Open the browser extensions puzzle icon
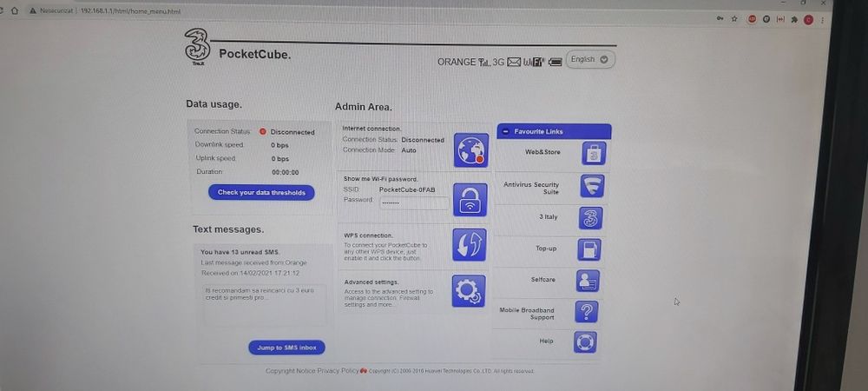 pos(794,19)
